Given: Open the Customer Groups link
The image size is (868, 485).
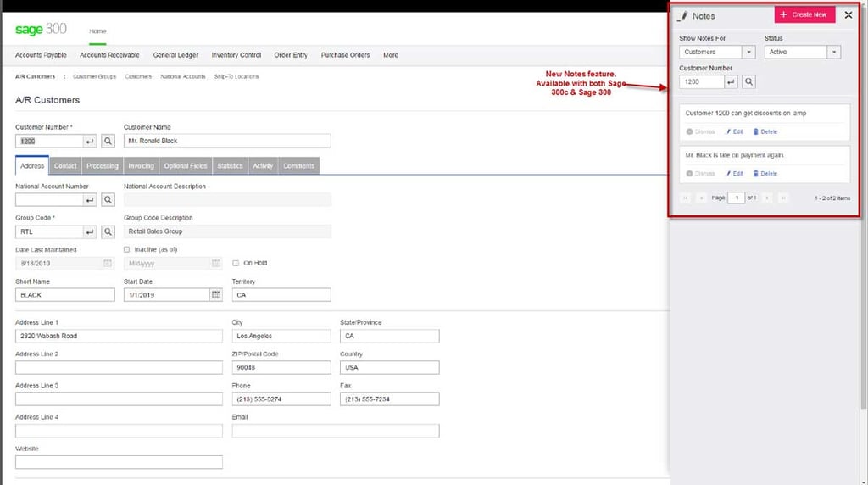Looking at the screenshot, I should pos(95,77).
